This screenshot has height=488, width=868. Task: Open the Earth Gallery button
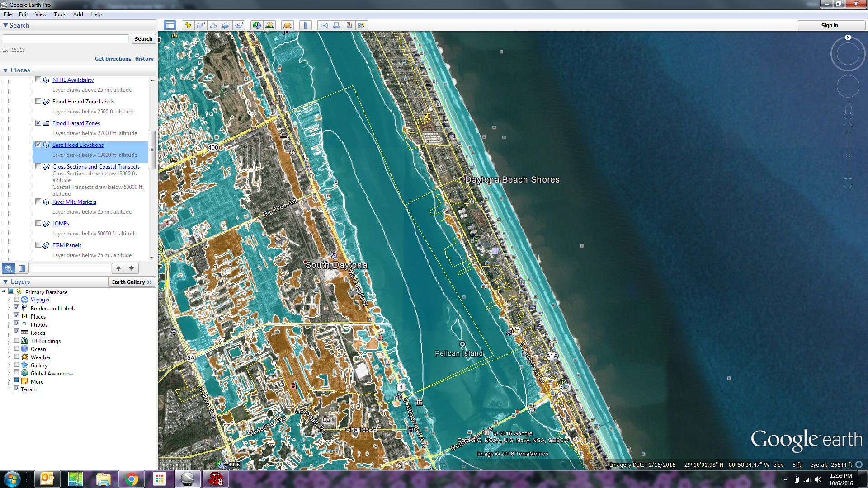coord(132,282)
